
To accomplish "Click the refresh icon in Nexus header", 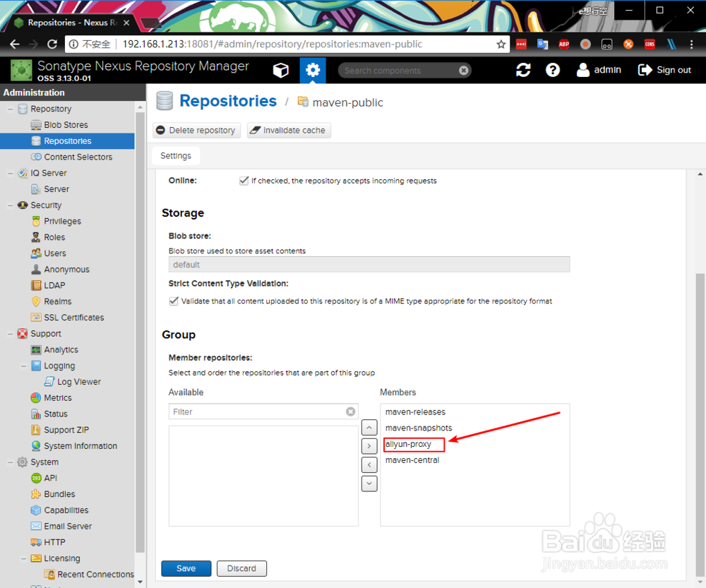I will point(523,70).
